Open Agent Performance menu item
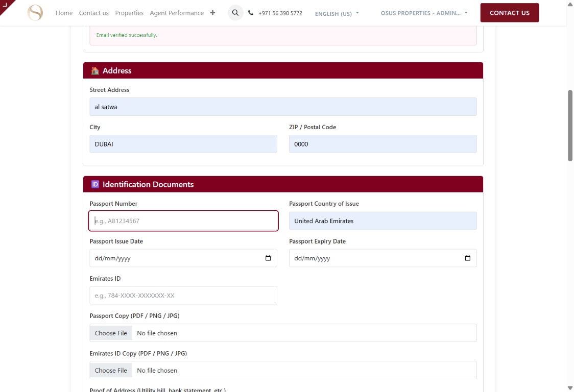The height and width of the screenshot is (392, 574). (x=177, y=13)
